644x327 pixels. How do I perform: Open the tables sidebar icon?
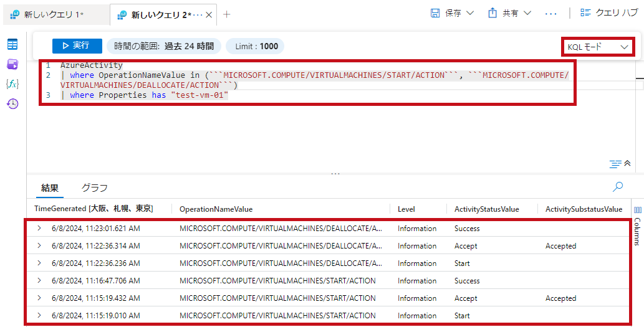(12, 45)
